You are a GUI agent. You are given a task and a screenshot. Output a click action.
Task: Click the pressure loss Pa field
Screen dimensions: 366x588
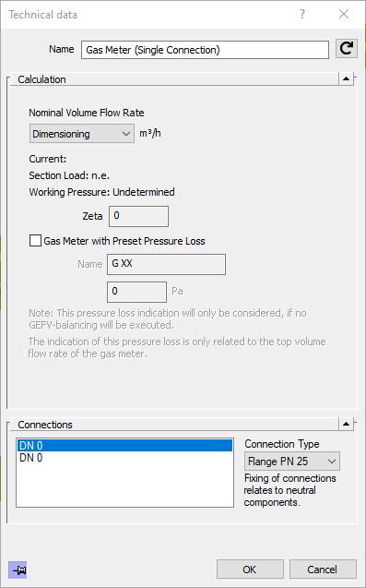pyautogui.click(x=136, y=292)
